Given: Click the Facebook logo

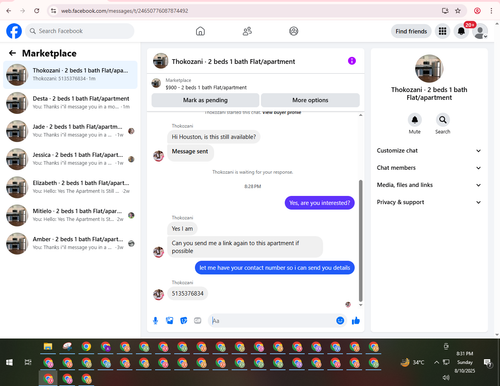Looking at the screenshot, I should pos(14,31).
